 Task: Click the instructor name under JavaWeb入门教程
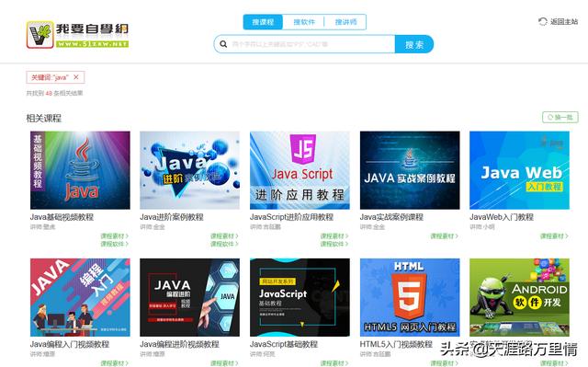(x=482, y=226)
